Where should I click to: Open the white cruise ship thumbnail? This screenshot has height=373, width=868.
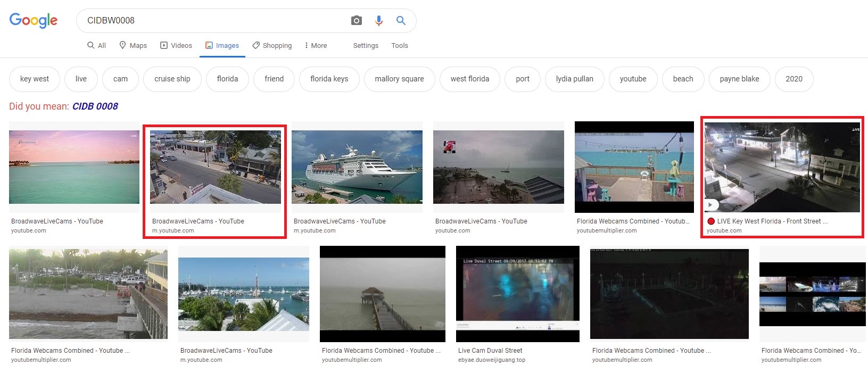(x=357, y=167)
